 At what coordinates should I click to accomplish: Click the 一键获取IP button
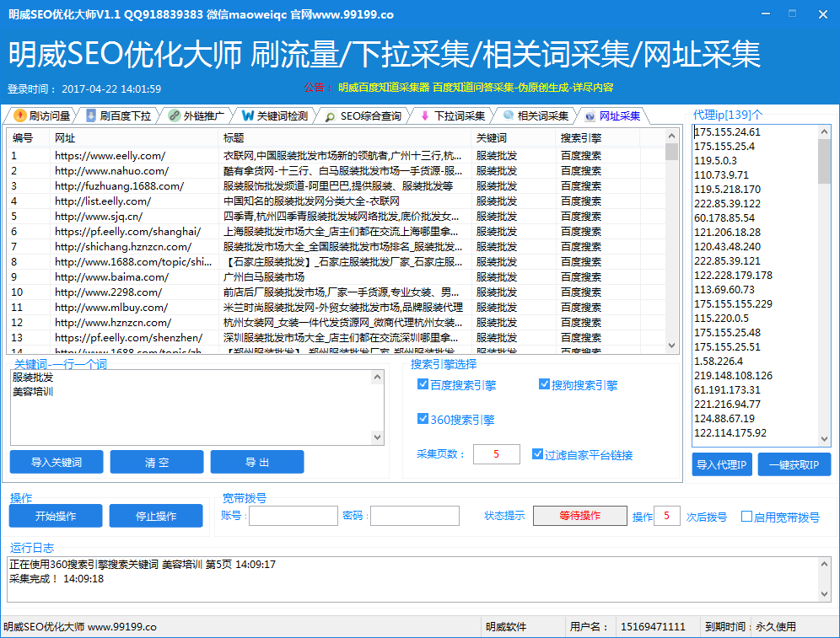794,464
